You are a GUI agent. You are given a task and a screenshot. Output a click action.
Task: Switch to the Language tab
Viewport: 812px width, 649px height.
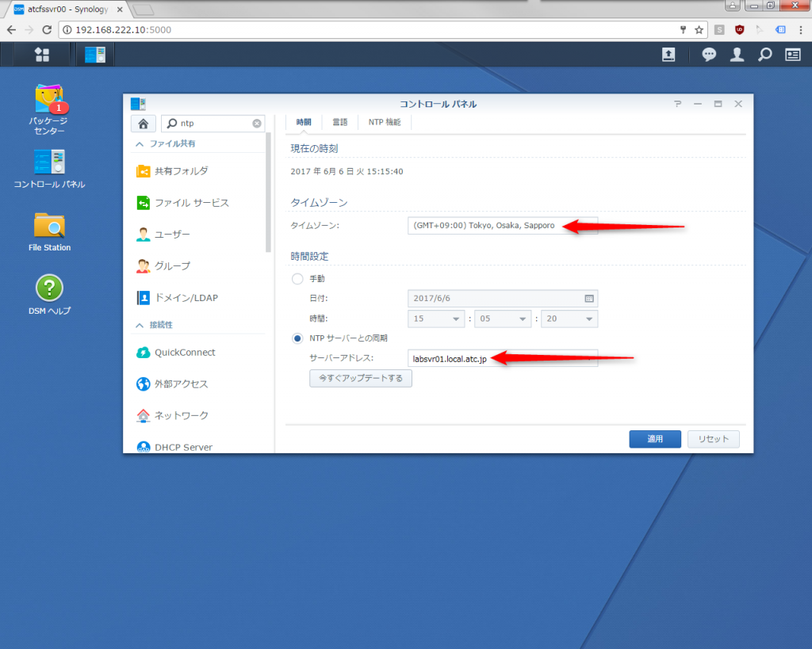(339, 122)
